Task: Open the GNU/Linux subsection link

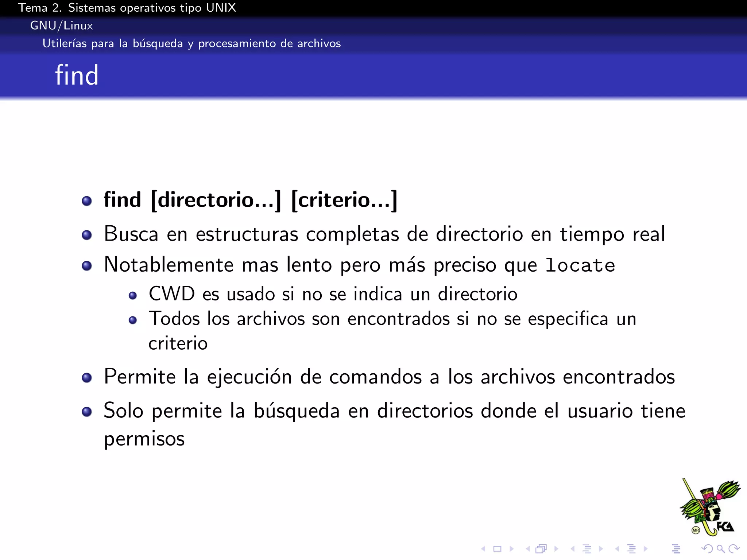Action: coord(62,26)
